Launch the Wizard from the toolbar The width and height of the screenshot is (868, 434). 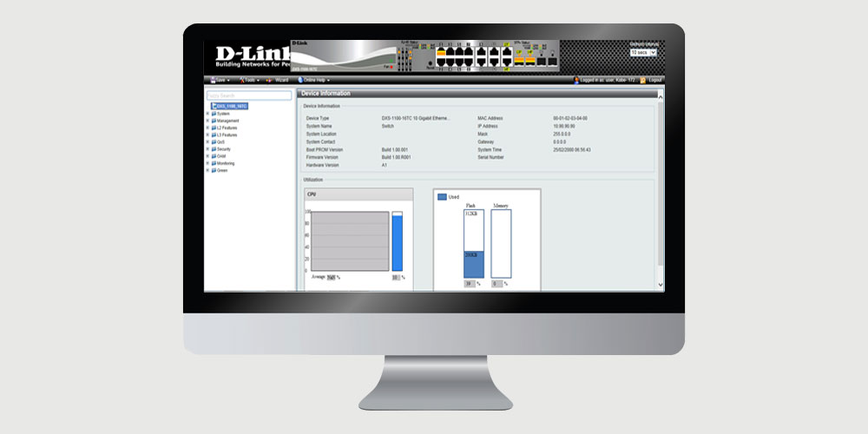click(280, 80)
